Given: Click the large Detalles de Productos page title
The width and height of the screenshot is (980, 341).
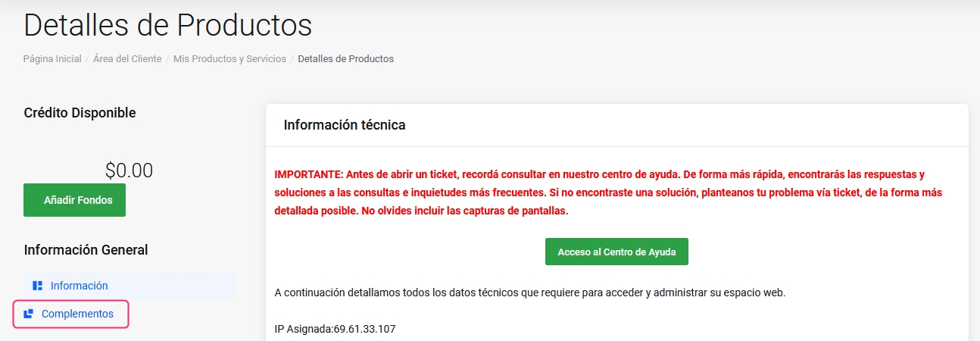Looking at the screenshot, I should 168,24.
